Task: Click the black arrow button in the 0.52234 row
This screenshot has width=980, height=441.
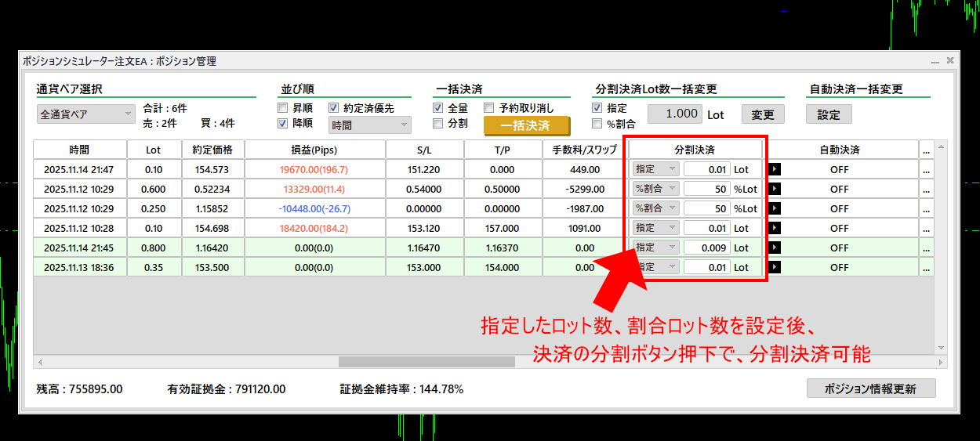Action: tap(775, 189)
